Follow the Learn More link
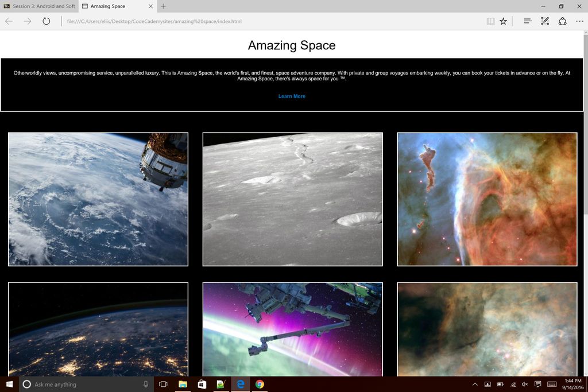This screenshot has height=392, width=588. [292, 96]
